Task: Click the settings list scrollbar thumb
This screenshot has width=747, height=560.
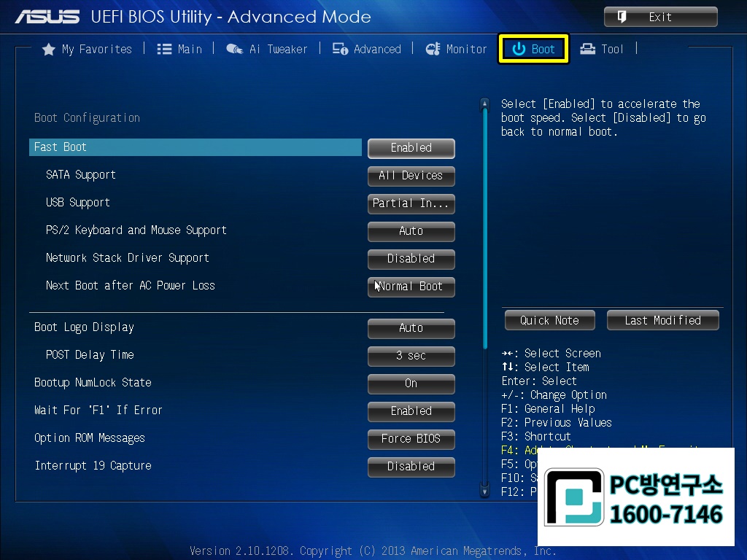Action: (485, 228)
